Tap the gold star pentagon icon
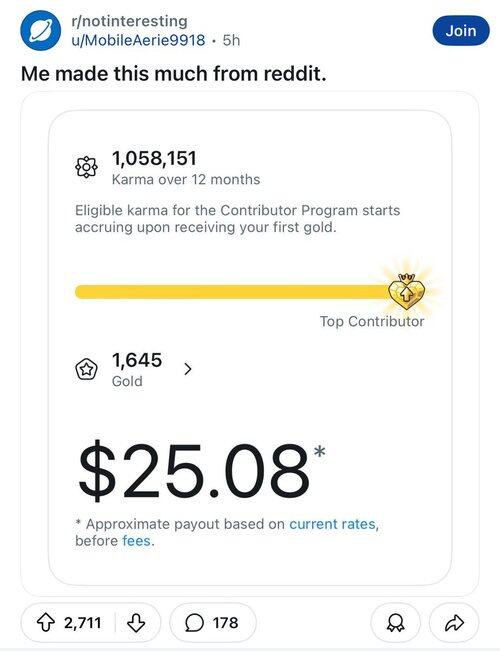 coord(86,369)
